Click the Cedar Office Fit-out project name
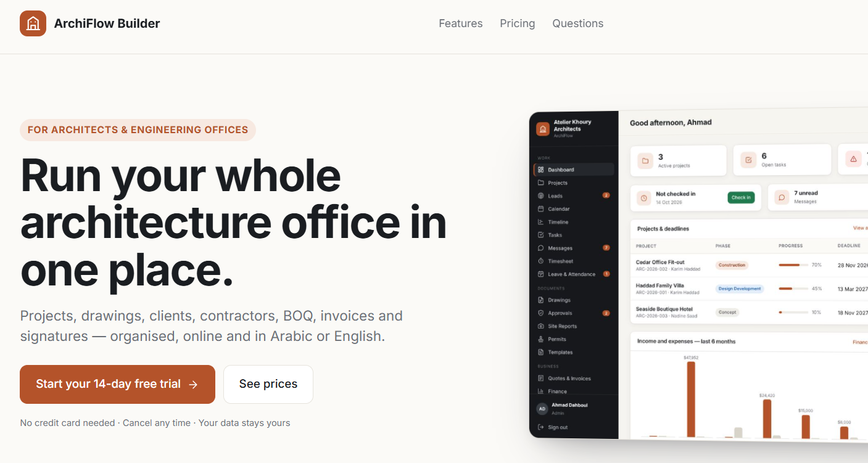This screenshot has height=463, width=868. (660, 262)
